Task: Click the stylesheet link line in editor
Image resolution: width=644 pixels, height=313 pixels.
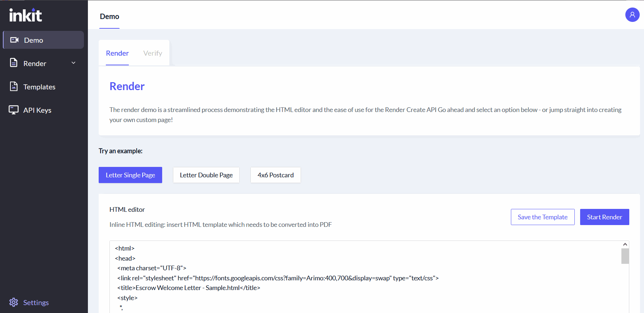Action: click(x=278, y=278)
